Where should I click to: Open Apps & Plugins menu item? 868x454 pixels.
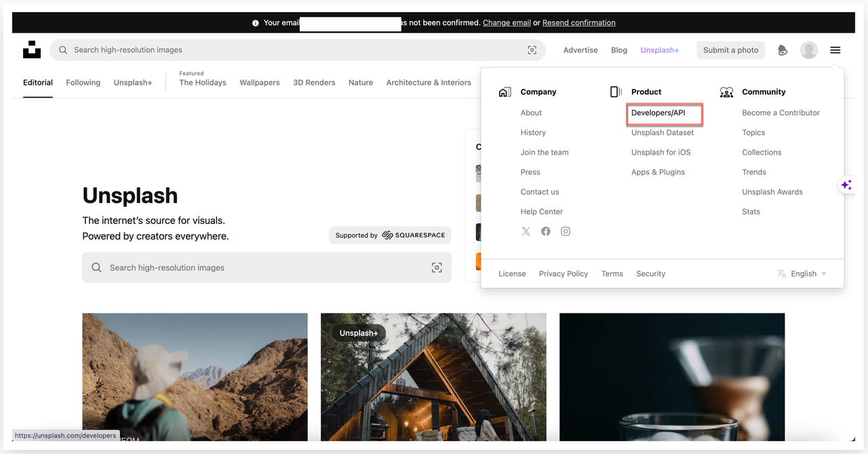tap(658, 172)
